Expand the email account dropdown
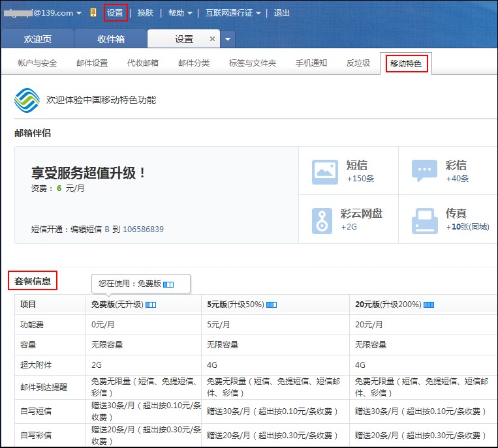498x448 pixels. (x=79, y=13)
